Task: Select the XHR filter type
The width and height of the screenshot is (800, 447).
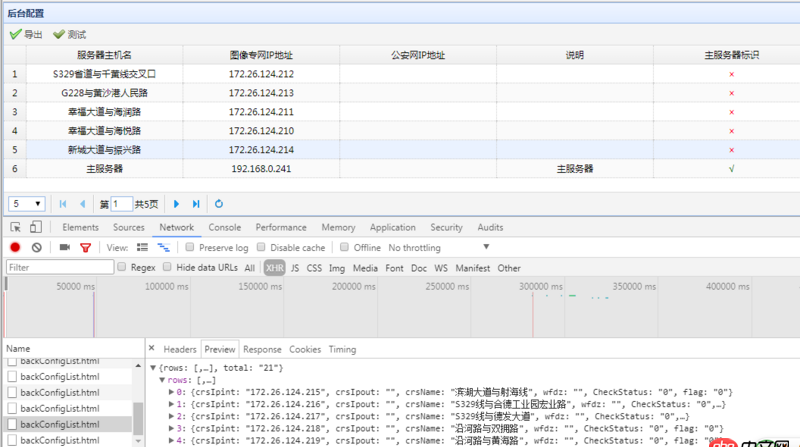Action: (x=274, y=268)
